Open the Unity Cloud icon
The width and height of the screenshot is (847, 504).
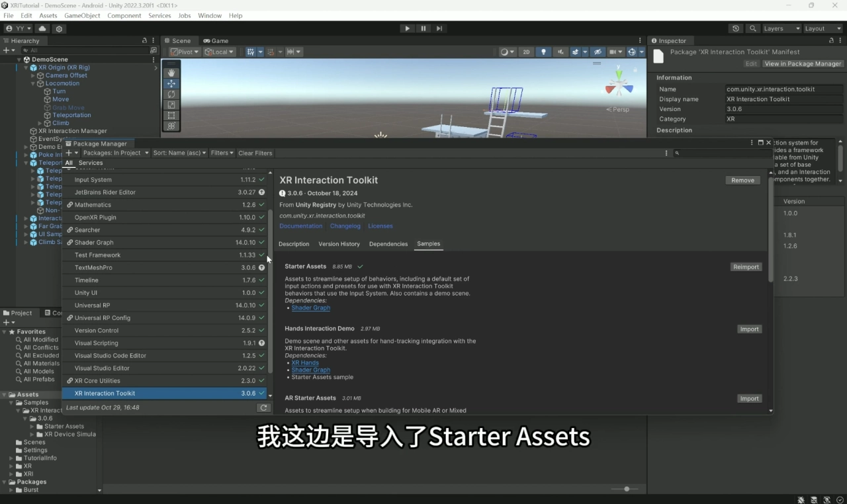pos(42,28)
